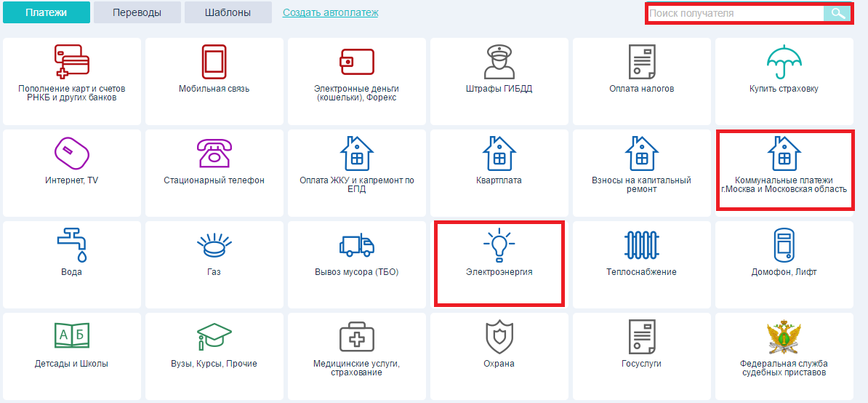Select the Вывоз мусора truck icon

click(356, 245)
